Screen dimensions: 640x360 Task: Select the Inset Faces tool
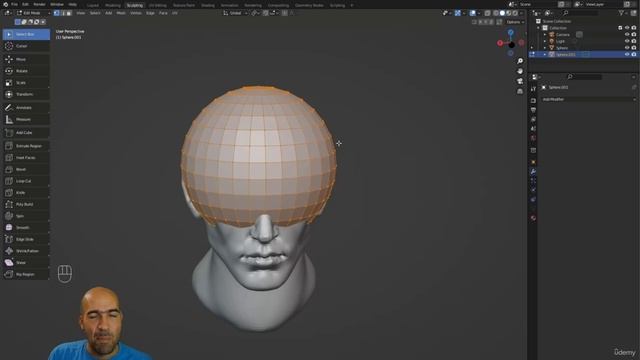coord(26,158)
